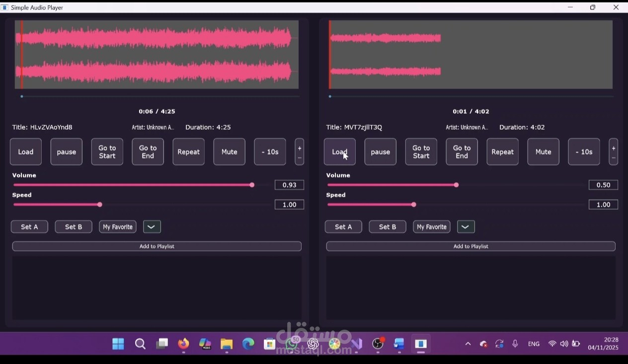The image size is (628, 364).
Task: Click right player Speed slider handle
Action: point(414,205)
